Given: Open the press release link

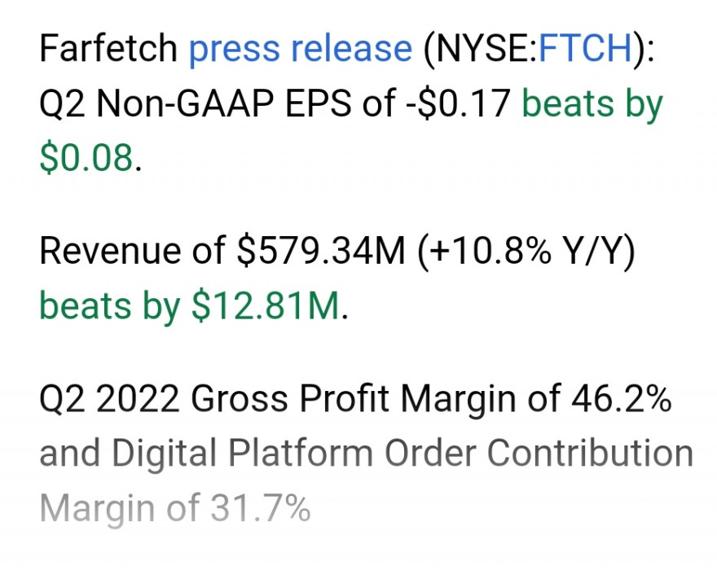Looking at the screenshot, I should (x=301, y=49).
